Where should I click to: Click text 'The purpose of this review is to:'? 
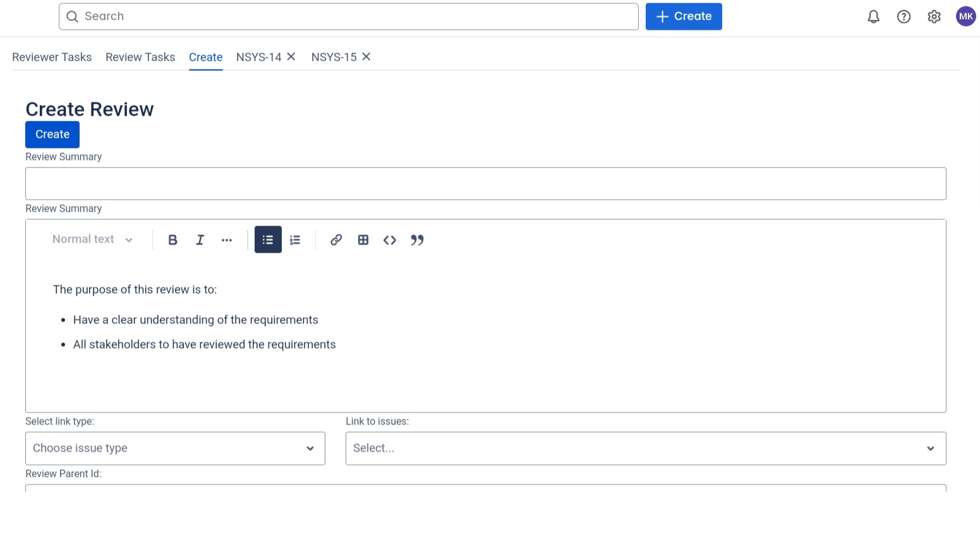tap(135, 290)
